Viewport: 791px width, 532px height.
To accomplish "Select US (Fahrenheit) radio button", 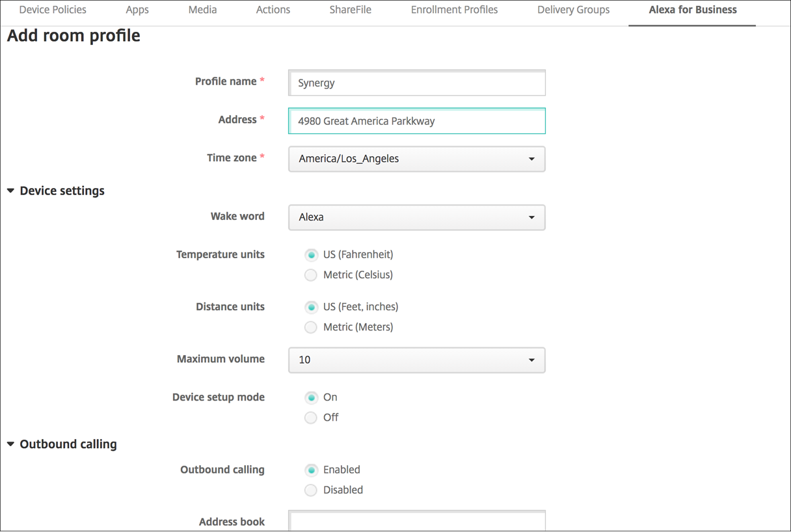I will [311, 255].
